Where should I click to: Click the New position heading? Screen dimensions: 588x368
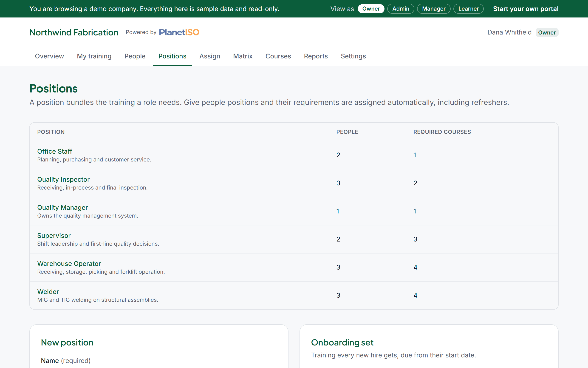pyautogui.click(x=67, y=343)
